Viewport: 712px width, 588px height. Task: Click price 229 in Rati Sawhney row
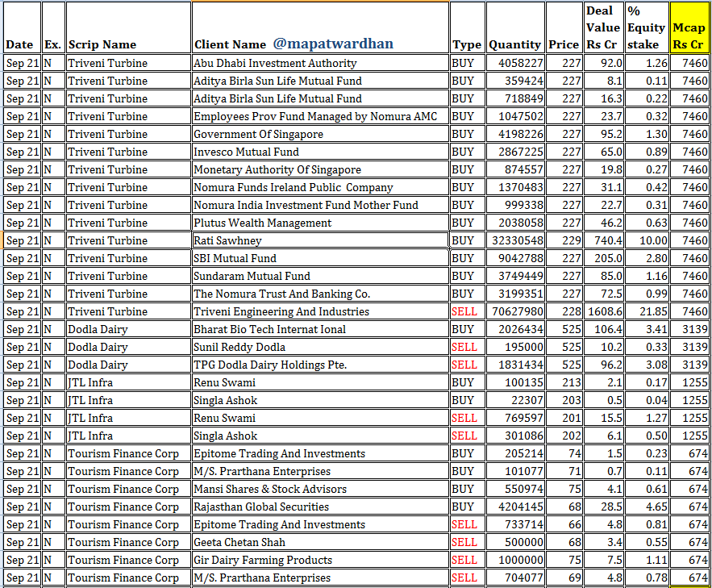click(564, 240)
